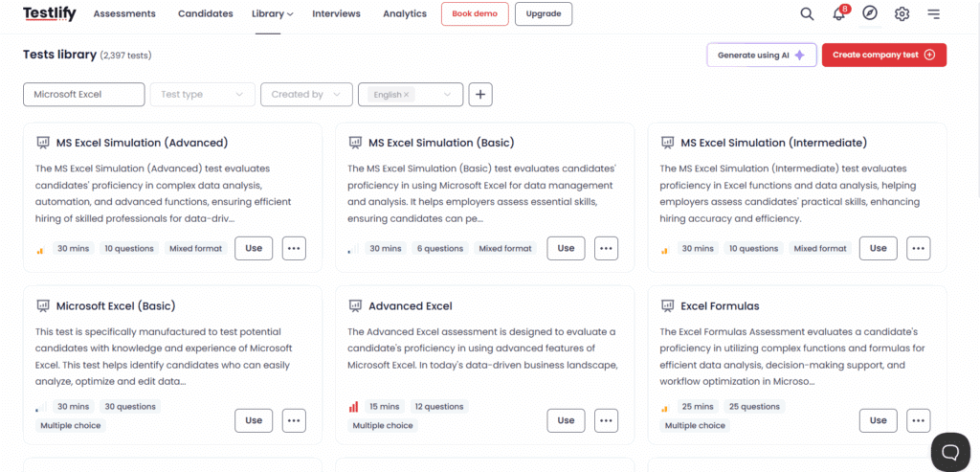Open the Created by dropdown
The image size is (980, 472).
(x=307, y=95)
